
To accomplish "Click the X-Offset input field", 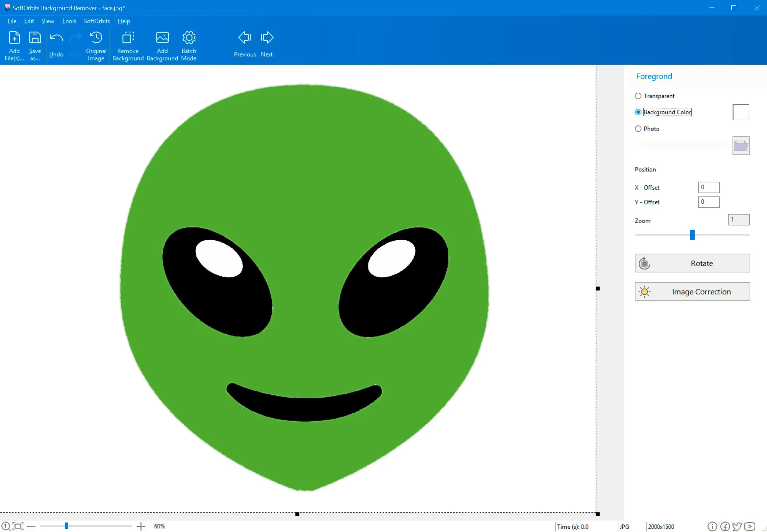I will pos(709,187).
